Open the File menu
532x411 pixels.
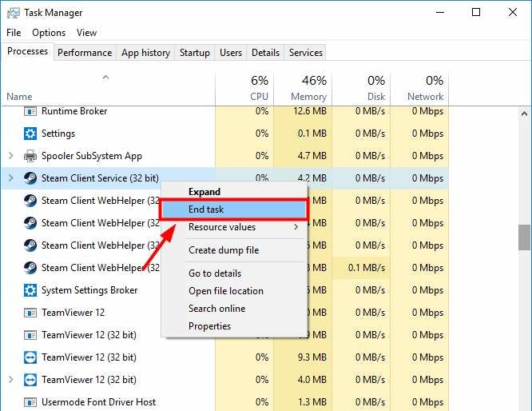14,33
